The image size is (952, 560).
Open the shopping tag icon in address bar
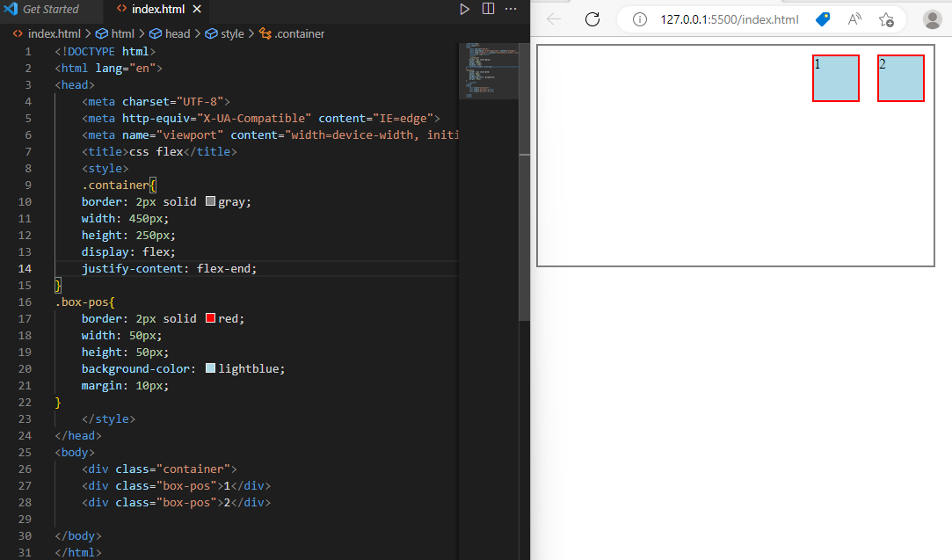[823, 19]
